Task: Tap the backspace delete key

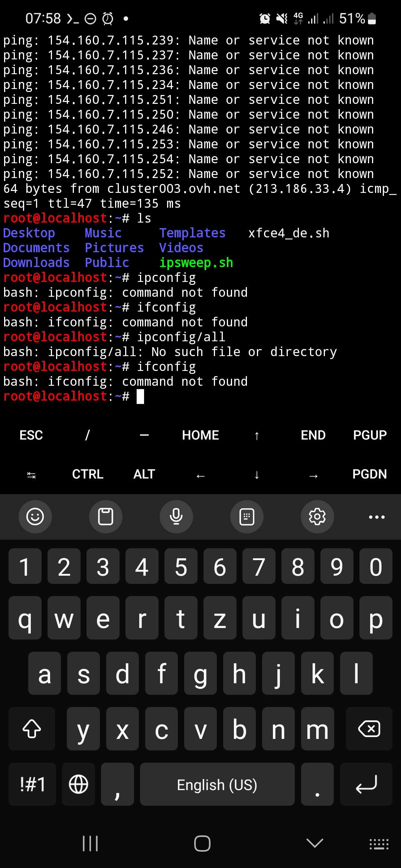Action: point(369,729)
